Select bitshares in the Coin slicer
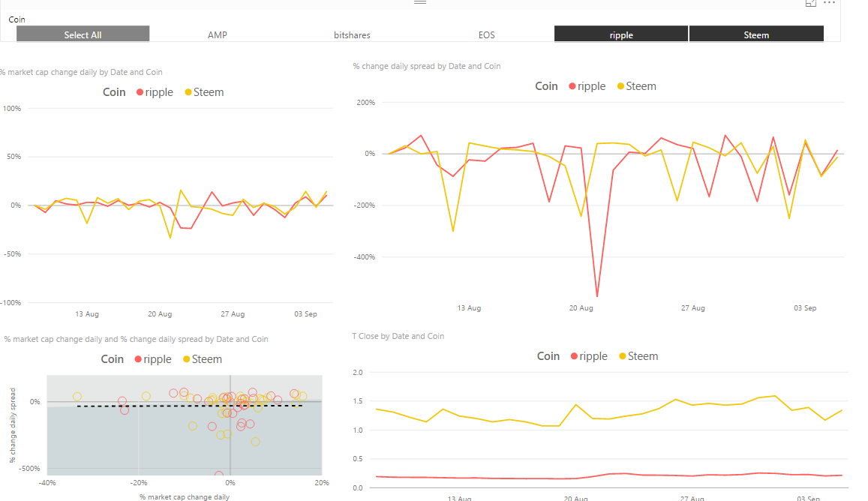 [x=352, y=34]
